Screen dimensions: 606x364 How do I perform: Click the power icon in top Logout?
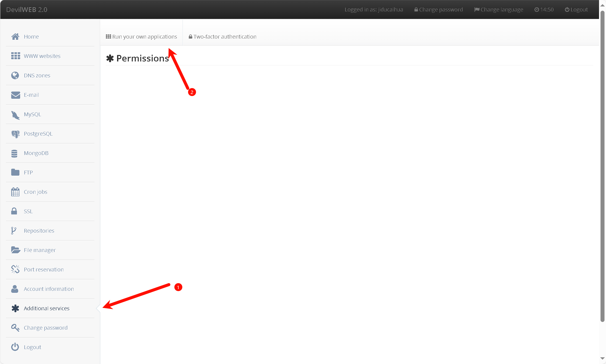coord(567,9)
